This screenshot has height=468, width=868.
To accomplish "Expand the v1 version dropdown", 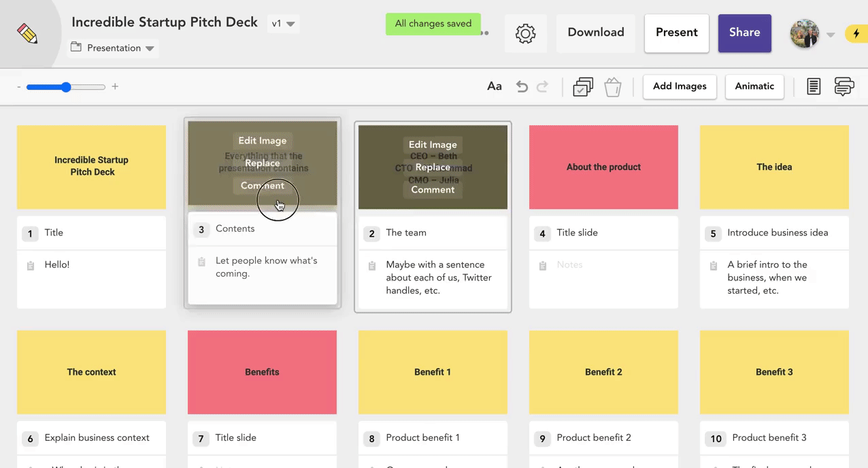I will [283, 24].
